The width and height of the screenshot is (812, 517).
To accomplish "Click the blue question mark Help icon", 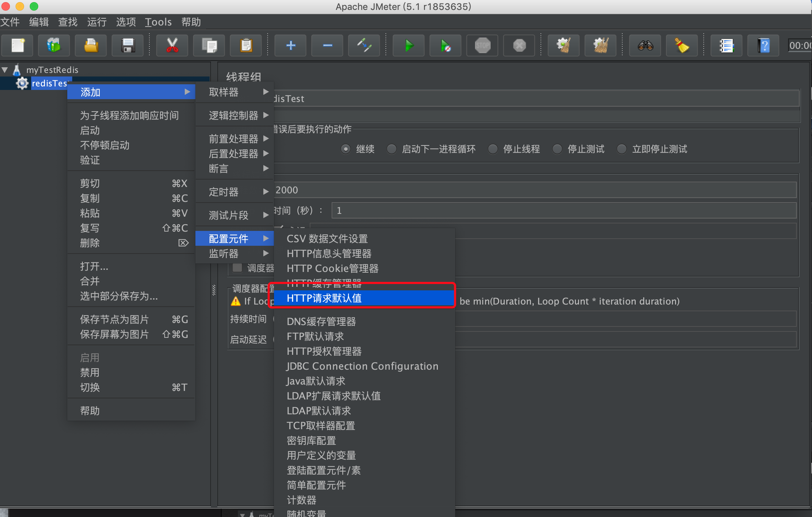I will (763, 46).
